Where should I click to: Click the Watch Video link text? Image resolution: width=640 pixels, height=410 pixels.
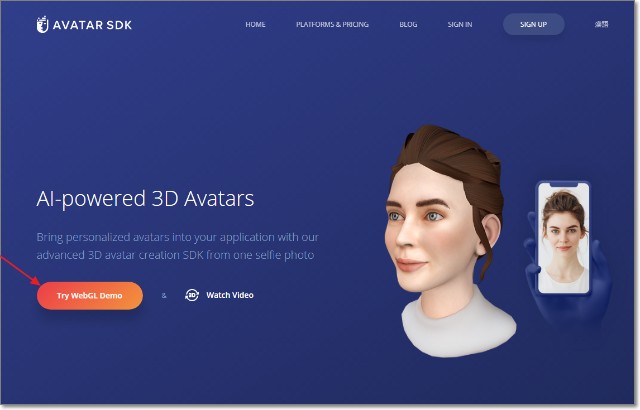tap(230, 295)
